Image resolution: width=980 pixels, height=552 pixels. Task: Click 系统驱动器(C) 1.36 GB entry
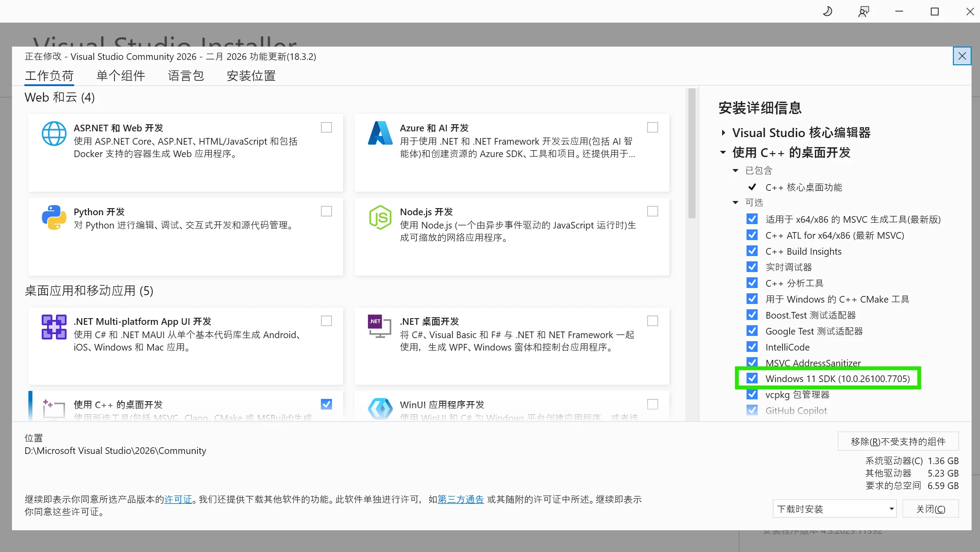(912, 461)
